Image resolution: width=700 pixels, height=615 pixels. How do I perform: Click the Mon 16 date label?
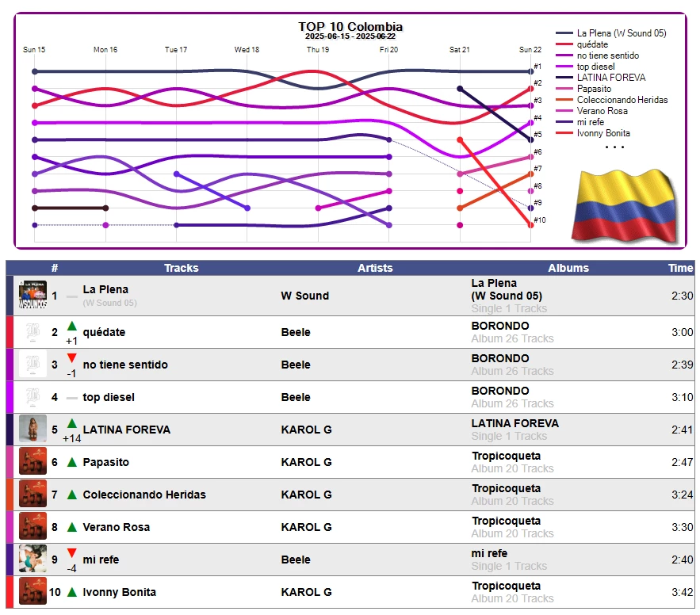point(105,50)
